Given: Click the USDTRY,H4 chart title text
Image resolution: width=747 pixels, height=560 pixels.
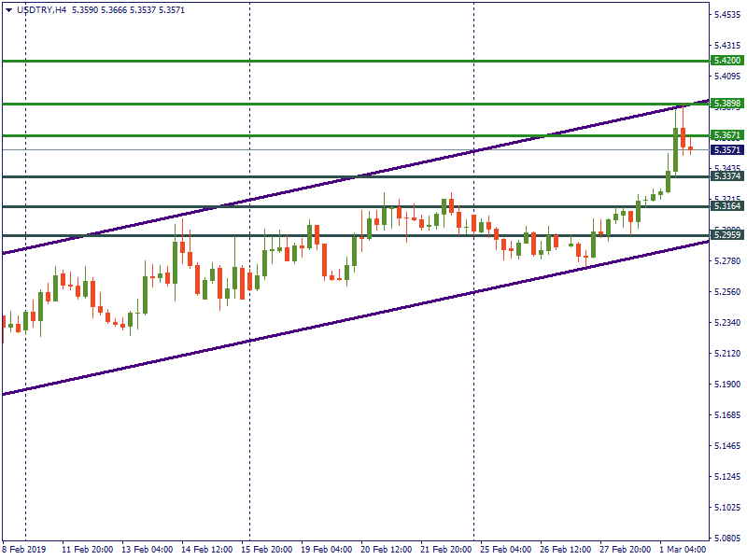Looking at the screenshot, I should pos(41,9).
